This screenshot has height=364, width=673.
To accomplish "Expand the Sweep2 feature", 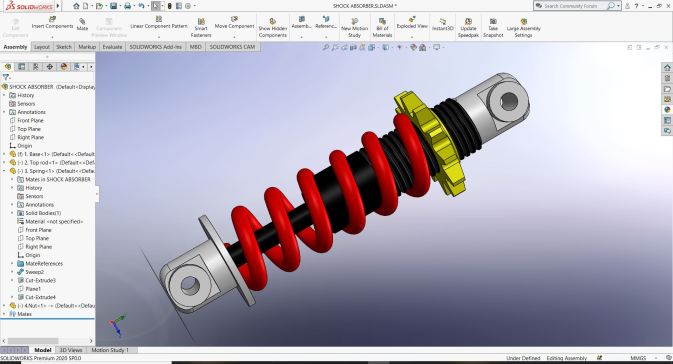I will [x=12, y=272].
